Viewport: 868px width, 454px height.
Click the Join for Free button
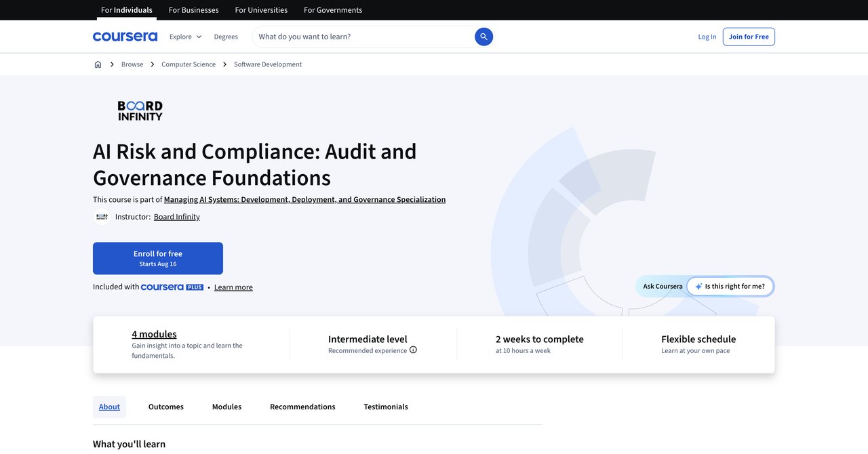point(749,37)
